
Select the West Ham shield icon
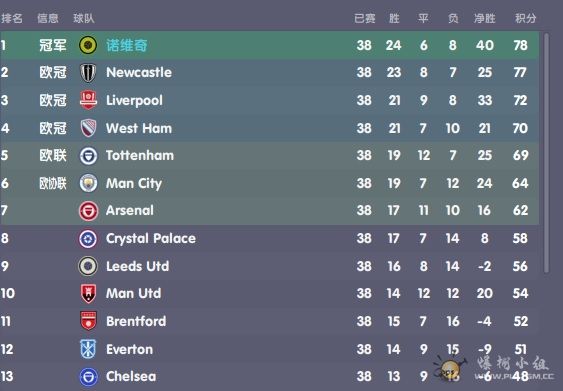(88, 128)
